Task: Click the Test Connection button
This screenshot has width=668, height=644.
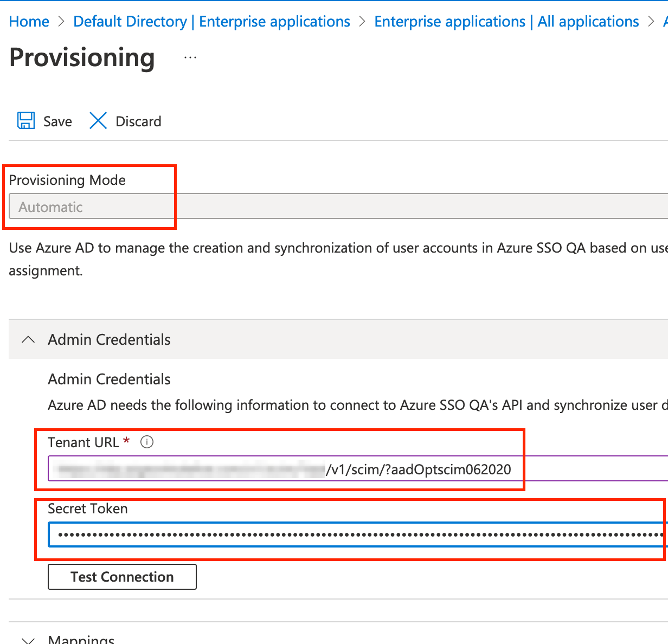Action: (123, 577)
